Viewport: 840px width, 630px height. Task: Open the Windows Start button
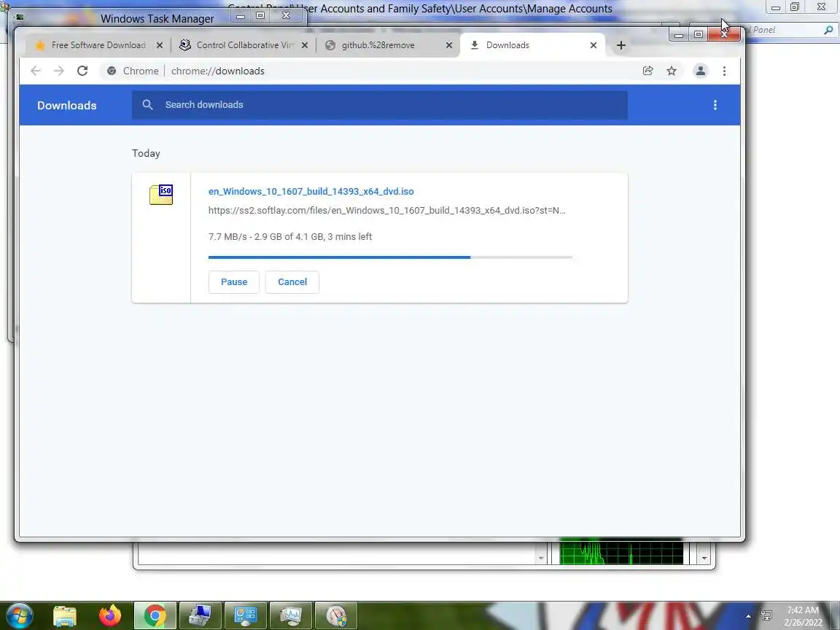18,615
